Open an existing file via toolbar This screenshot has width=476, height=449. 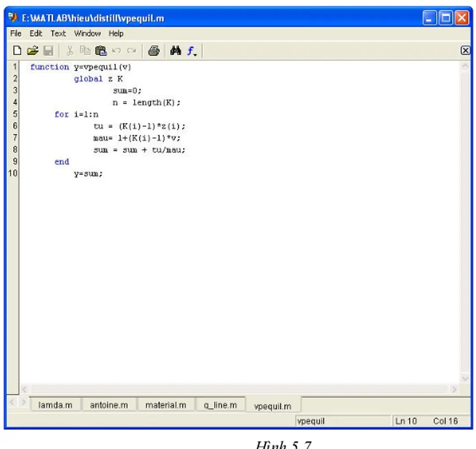pyautogui.click(x=33, y=50)
